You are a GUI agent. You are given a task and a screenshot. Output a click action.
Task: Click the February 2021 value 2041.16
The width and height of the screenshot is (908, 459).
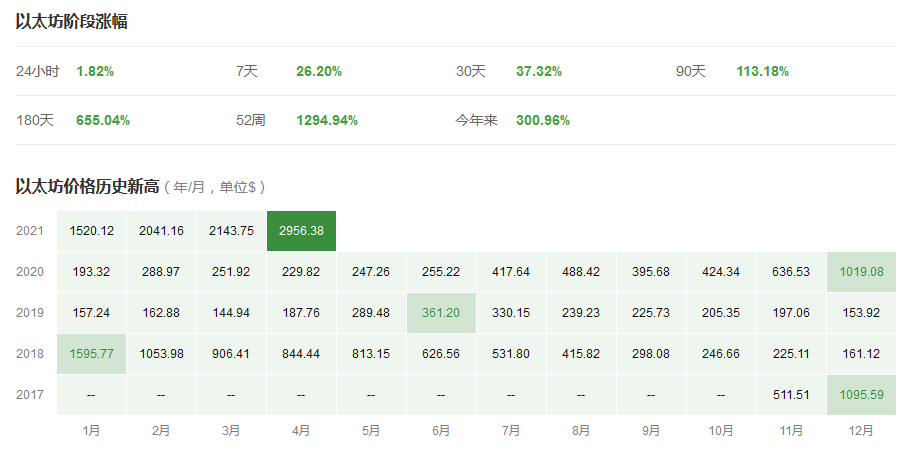tap(162, 231)
